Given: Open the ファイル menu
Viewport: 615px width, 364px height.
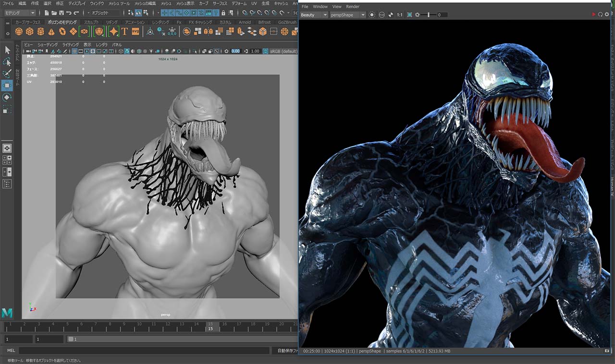Looking at the screenshot, I should [8, 3].
